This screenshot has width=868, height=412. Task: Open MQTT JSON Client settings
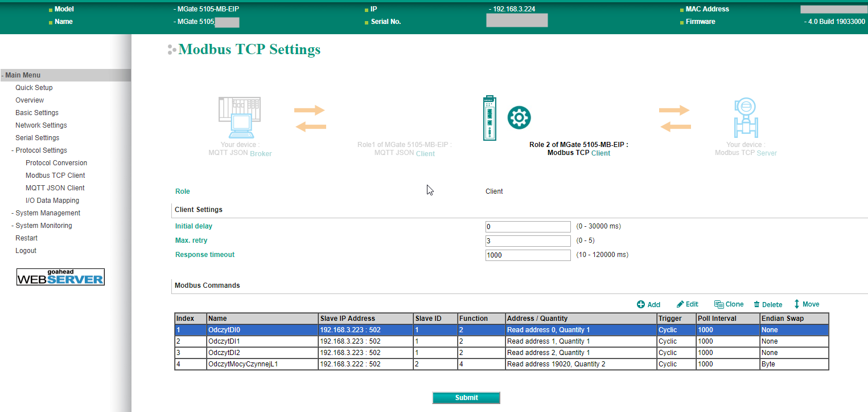pyautogui.click(x=55, y=188)
